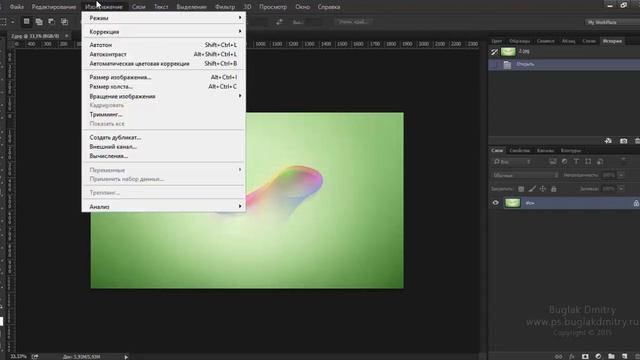
Task: Open the Фильтр menu
Action: [225, 7]
